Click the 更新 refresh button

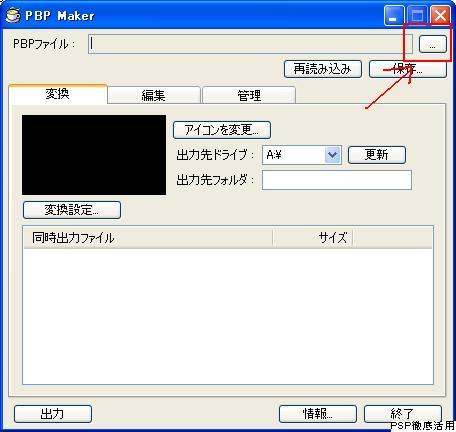[x=377, y=155]
